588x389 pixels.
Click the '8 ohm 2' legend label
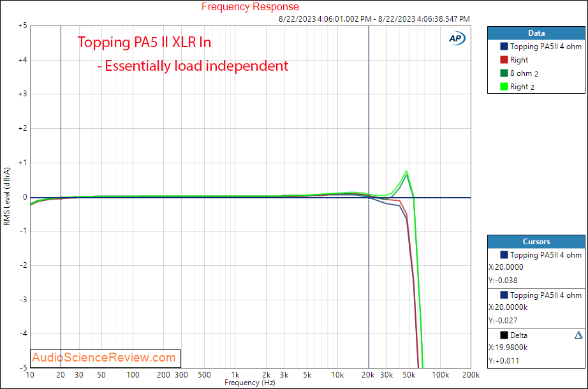coord(524,73)
